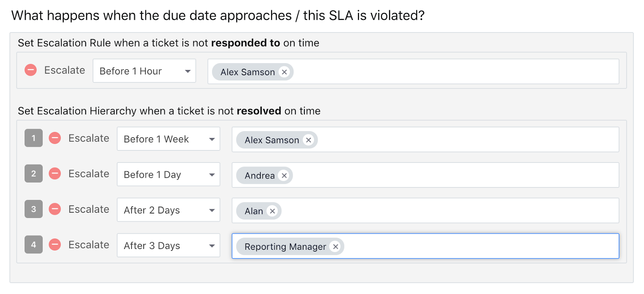This screenshot has height=294, width=644.
Task: Open the Before 1 Week dropdown
Action: 168,139
